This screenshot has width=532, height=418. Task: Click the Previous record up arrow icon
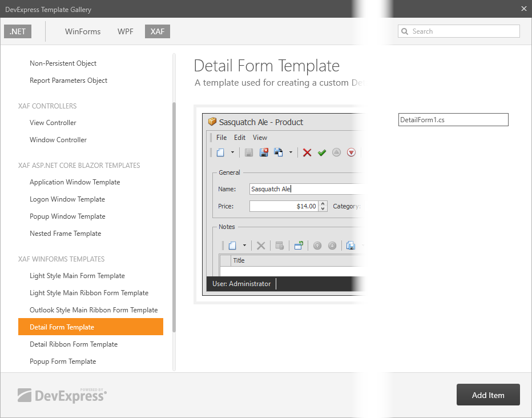(x=336, y=152)
